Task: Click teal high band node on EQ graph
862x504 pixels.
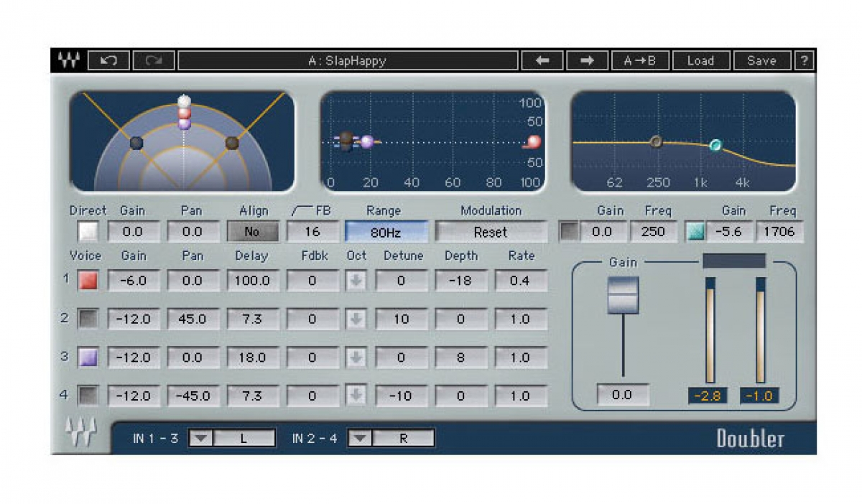Action: 715,146
